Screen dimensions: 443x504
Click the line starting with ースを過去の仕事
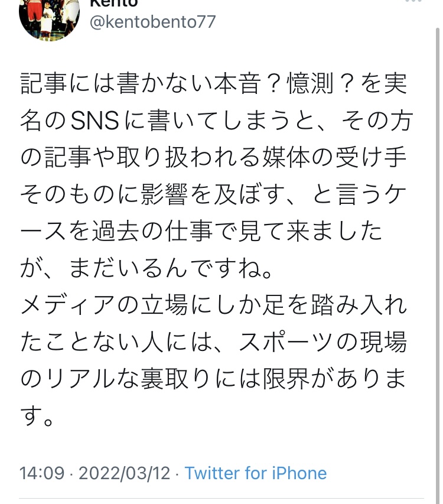point(201,232)
